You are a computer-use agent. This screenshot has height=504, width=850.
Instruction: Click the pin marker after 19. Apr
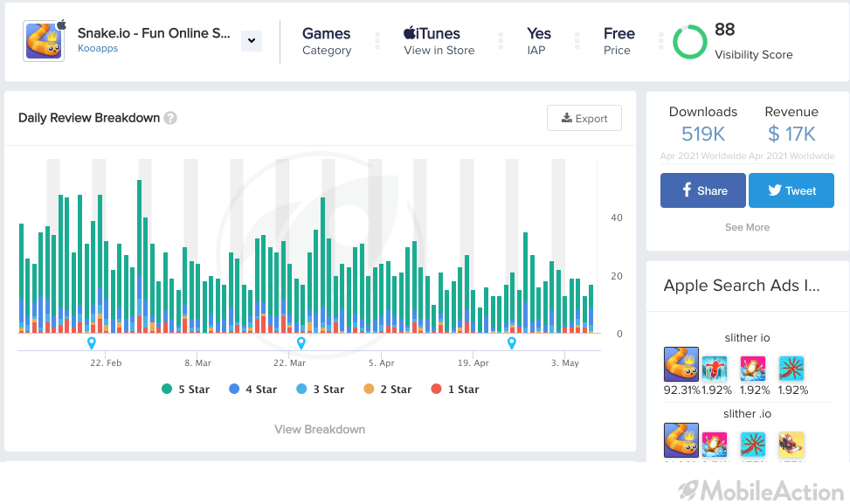(512, 343)
